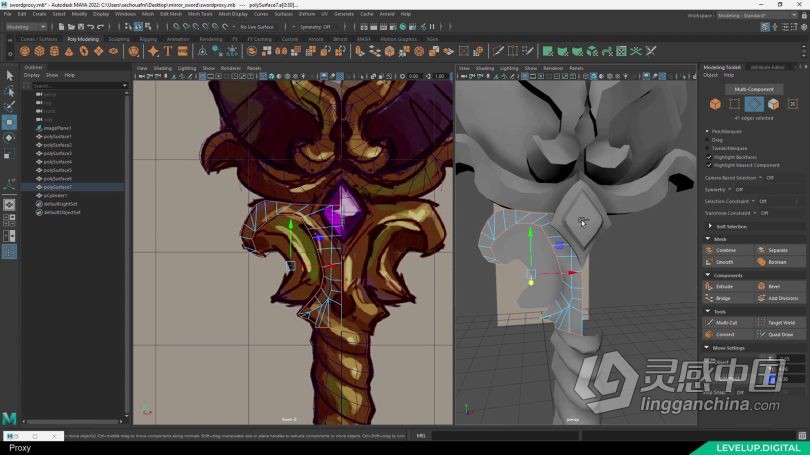Screen dimensions: 810x455
Task: Select the Lasso tool in toolbox
Action: point(9,91)
